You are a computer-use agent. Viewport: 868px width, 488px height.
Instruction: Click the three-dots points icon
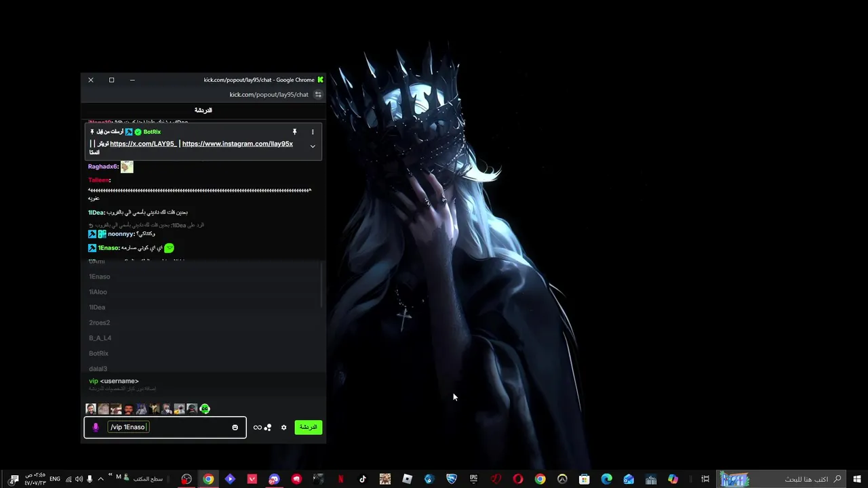coord(268,427)
